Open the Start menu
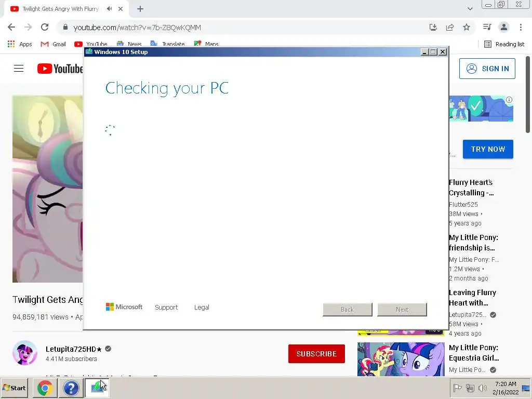The height and width of the screenshot is (399, 532). pos(14,388)
